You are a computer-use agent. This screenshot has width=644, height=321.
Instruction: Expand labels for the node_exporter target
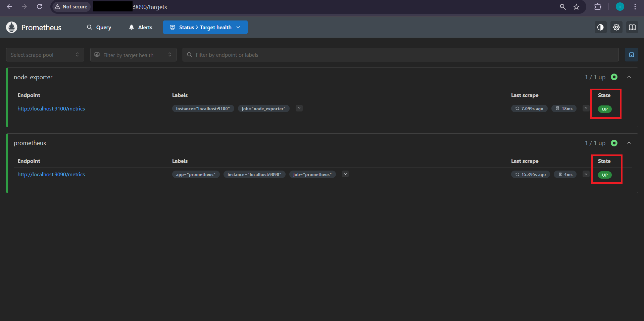[x=299, y=108]
